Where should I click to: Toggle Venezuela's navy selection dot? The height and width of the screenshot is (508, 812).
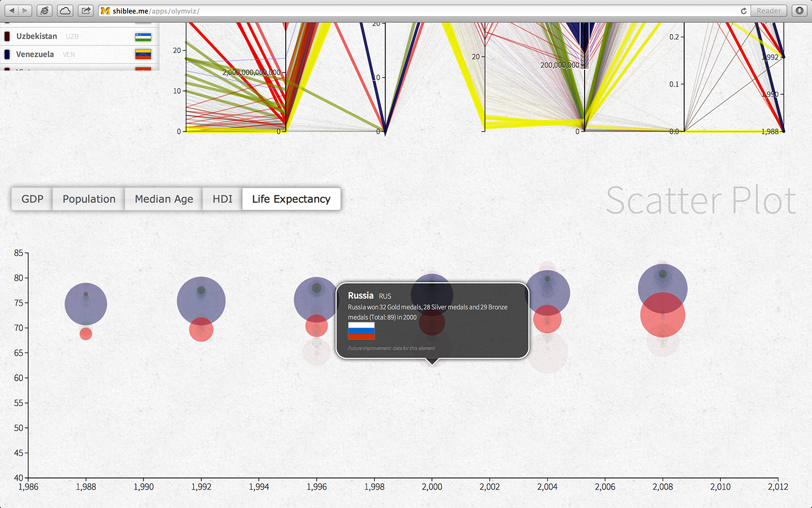click(x=7, y=54)
